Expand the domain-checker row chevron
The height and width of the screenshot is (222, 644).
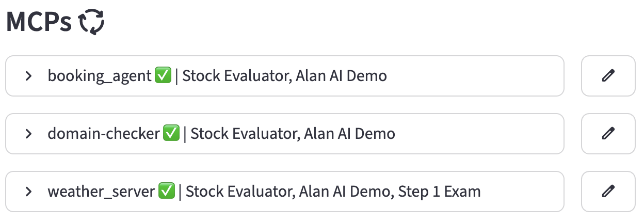[x=29, y=134]
